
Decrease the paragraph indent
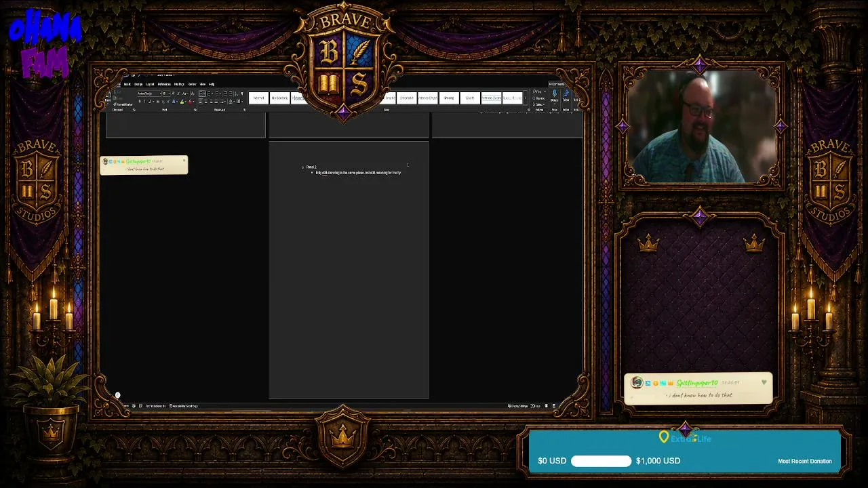(226, 94)
